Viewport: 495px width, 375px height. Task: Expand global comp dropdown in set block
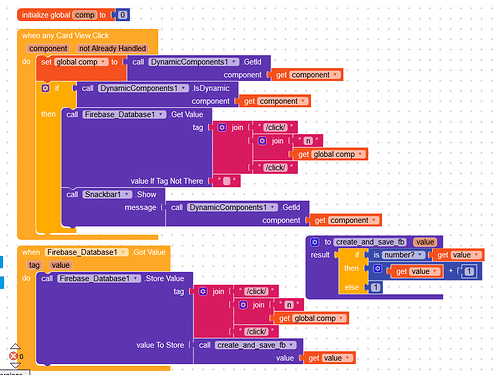[104, 62]
